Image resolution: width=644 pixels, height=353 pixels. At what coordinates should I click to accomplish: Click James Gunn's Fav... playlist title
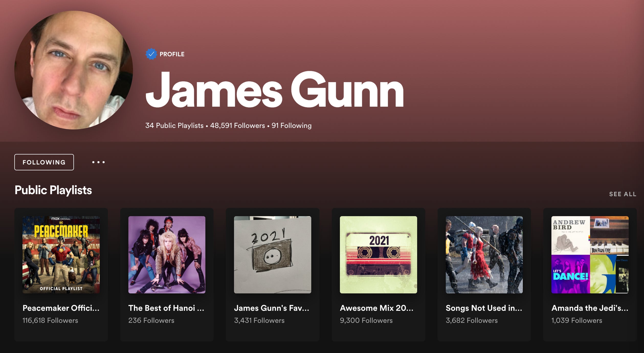271,308
